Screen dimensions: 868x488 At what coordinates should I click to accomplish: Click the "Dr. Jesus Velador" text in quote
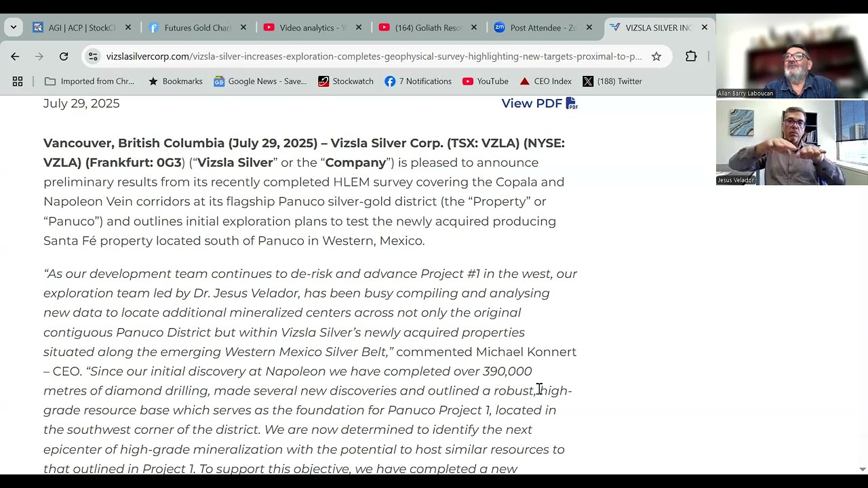pyautogui.click(x=246, y=293)
